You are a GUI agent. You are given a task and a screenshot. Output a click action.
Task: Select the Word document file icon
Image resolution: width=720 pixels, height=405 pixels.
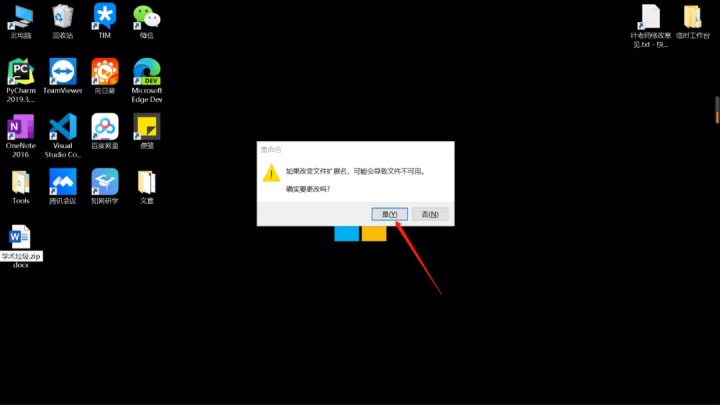click(20, 237)
